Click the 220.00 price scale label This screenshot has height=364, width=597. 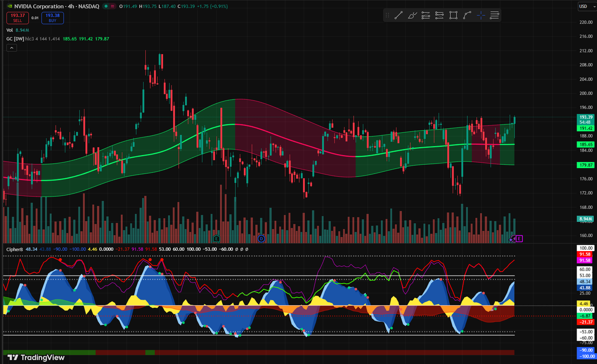(585, 22)
